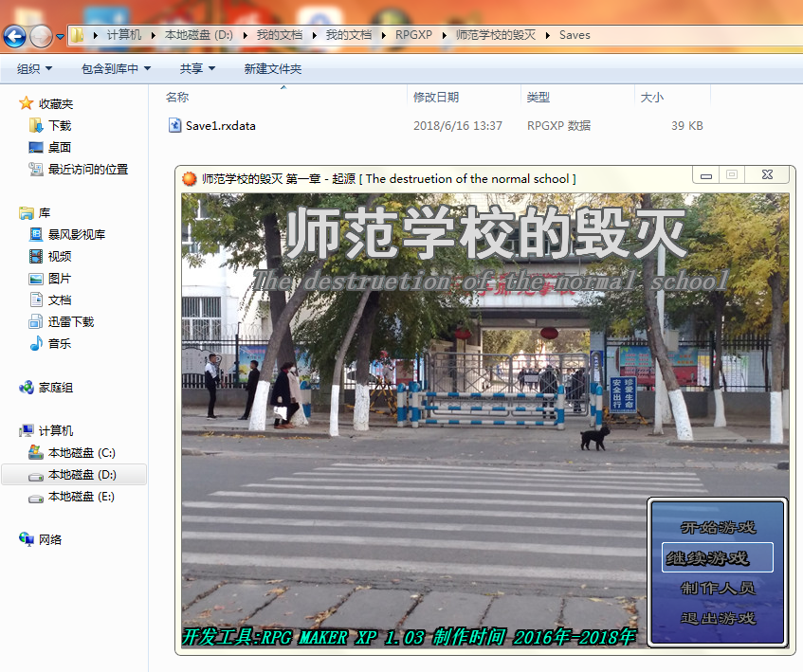Open the 组织 dropdown menu
The height and width of the screenshot is (672, 803).
(34, 68)
